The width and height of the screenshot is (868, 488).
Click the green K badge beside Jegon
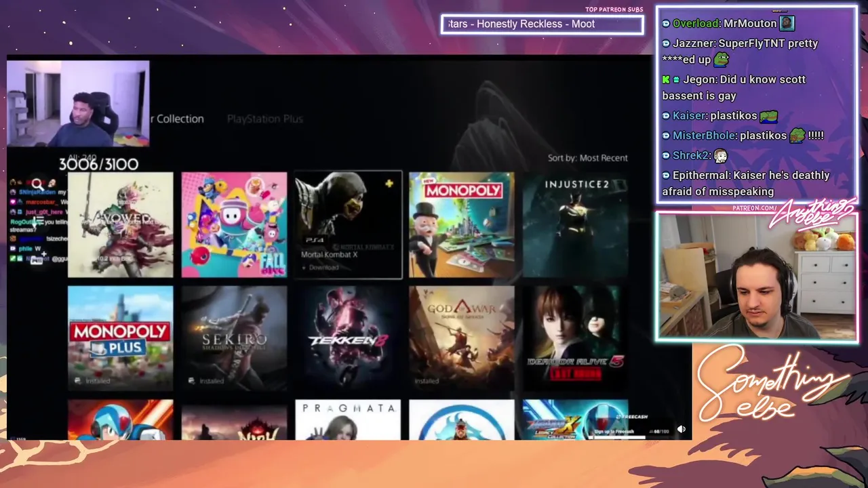click(x=666, y=79)
